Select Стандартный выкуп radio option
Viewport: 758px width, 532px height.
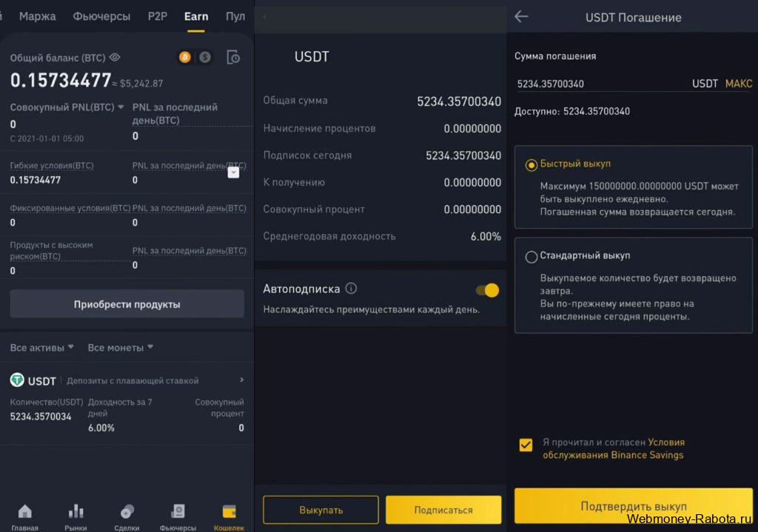pyautogui.click(x=531, y=257)
